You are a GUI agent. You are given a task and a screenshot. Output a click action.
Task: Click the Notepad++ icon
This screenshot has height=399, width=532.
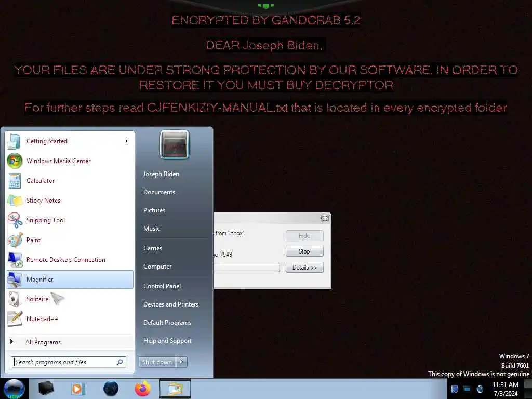click(x=15, y=319)
